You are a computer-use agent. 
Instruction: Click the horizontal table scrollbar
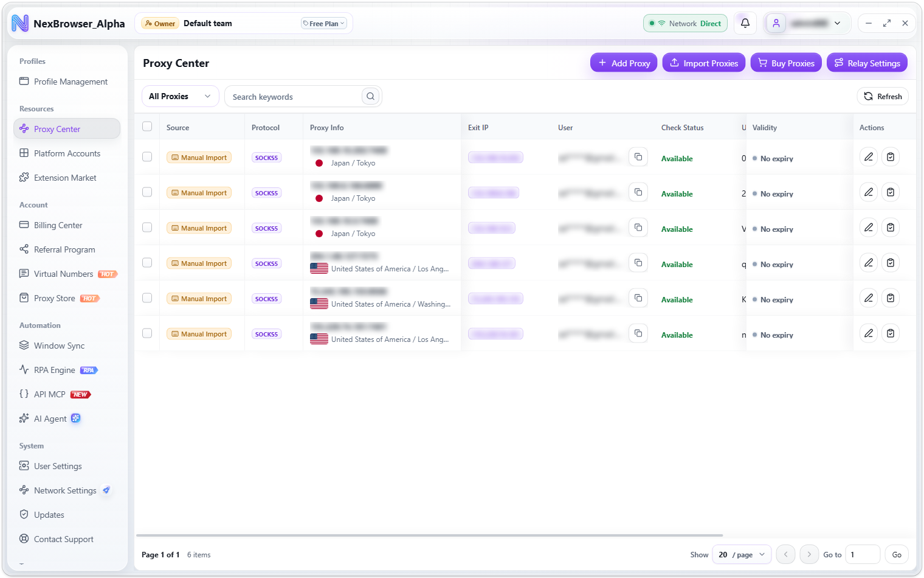430,535
